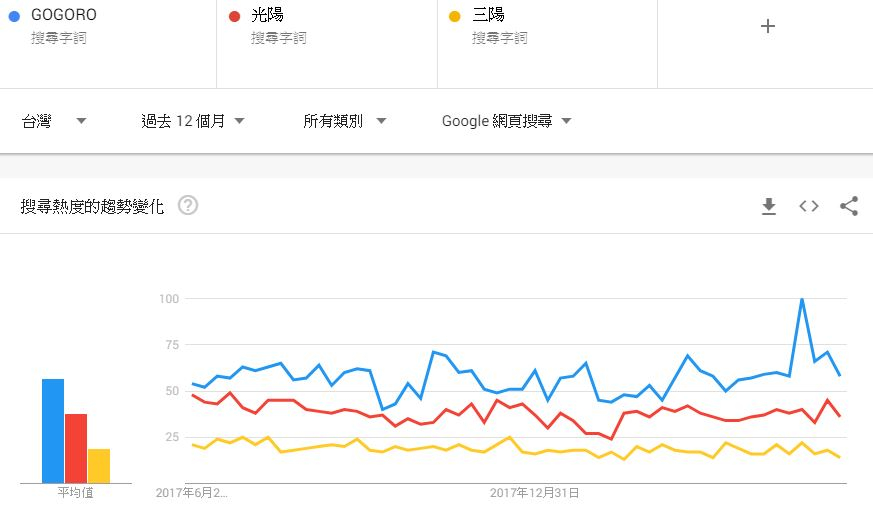The width and height of the screenshot is (873, 513).
Task: Edit the 三陽 search term
Action: tap(488, 16)
